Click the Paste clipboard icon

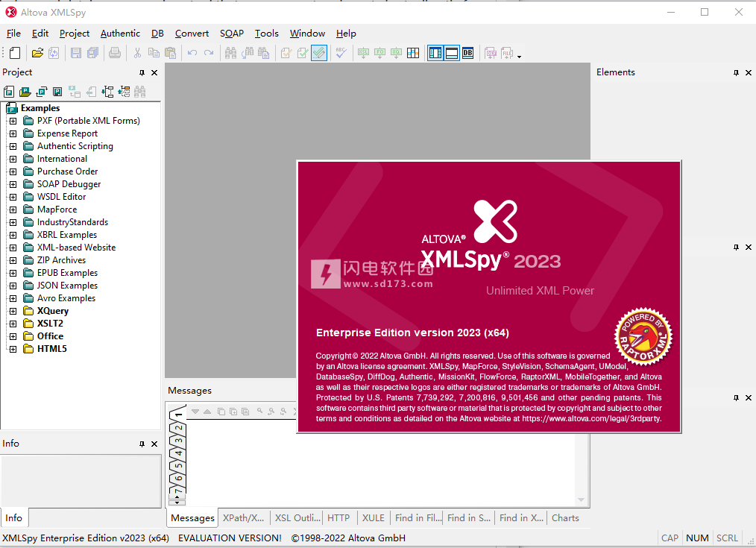pyautogui.click(x=170, y=52)
